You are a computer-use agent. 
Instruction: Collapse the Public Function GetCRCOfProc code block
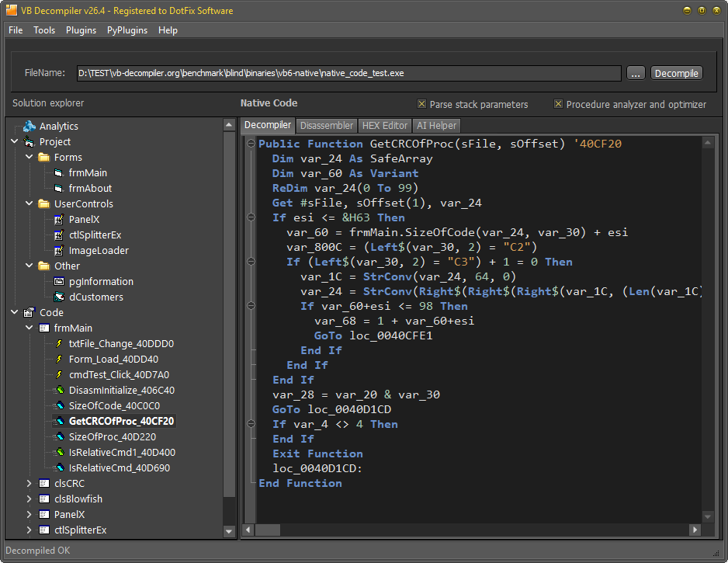(x=251, y=143)
